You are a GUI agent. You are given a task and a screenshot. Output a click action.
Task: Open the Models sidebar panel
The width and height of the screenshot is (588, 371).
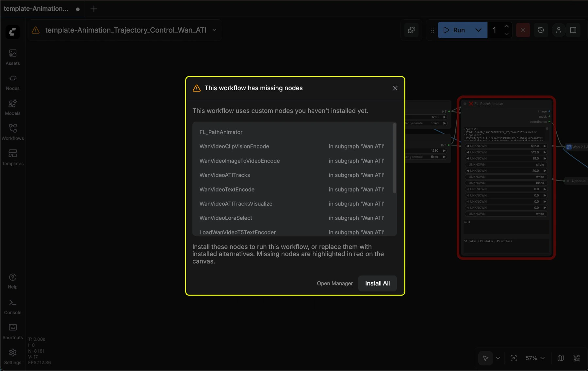pos(13,108)
